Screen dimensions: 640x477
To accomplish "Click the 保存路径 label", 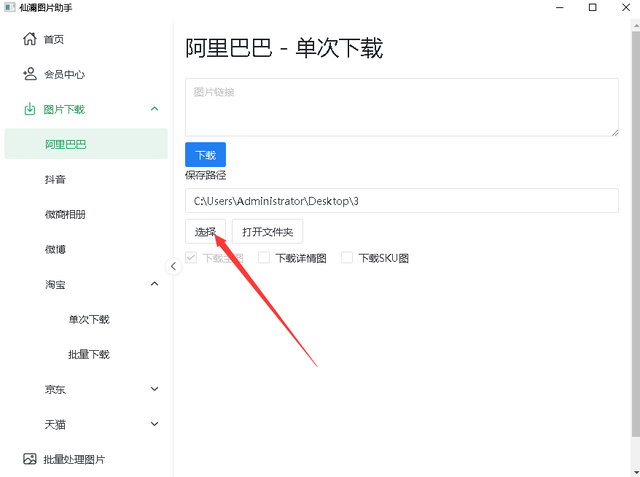I will [205, 175].
